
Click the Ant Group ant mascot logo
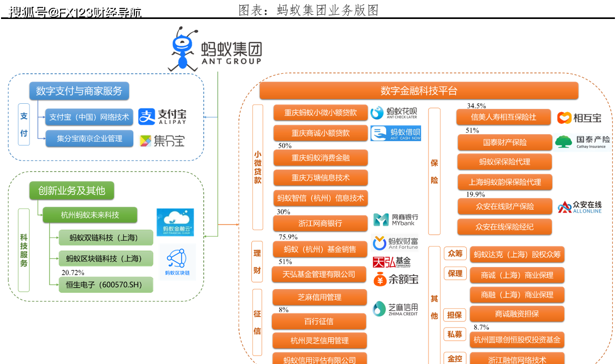[183, 49]
